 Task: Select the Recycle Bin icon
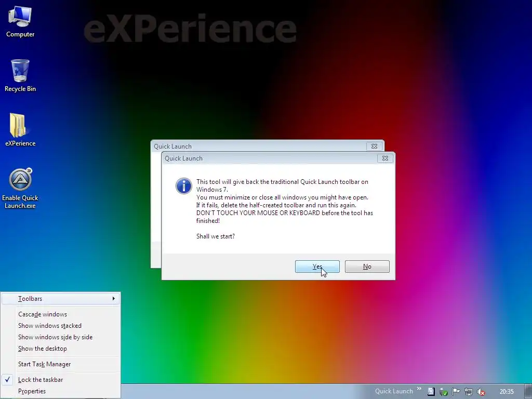click(20, 76)
